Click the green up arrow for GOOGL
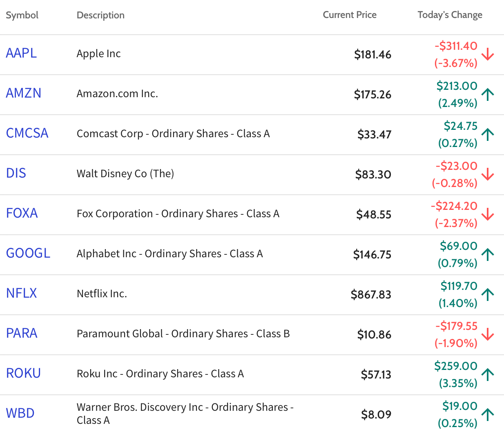This screenshot has height=432, width=504. [488, 254]
